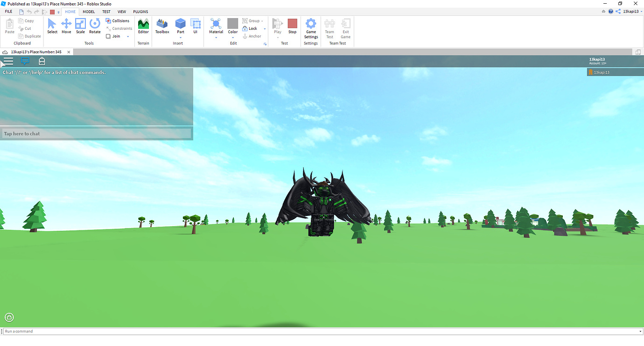Expand the Join surfaces dropdown arrow
Screen dimensions: 644x346
tap(128, 36)
